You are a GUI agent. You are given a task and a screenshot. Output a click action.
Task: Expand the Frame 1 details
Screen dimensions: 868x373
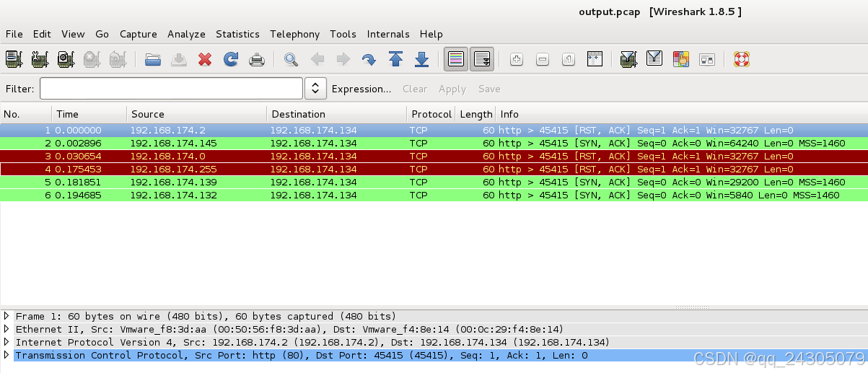coord(6,316)
